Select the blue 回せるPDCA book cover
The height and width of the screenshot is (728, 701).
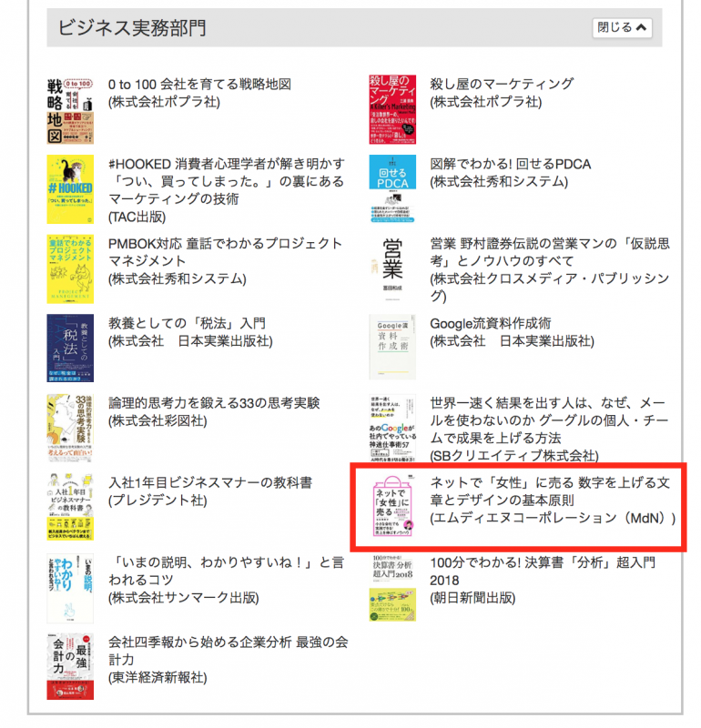392,189
